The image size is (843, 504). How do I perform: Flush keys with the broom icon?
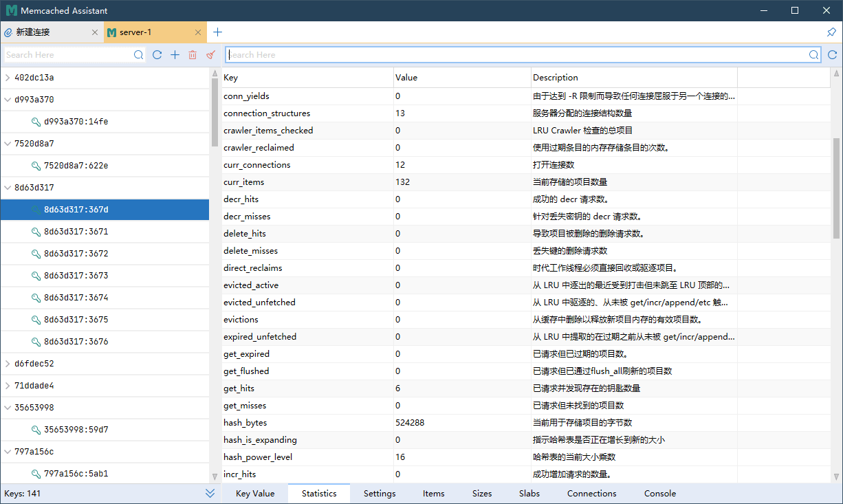point(210,55)
